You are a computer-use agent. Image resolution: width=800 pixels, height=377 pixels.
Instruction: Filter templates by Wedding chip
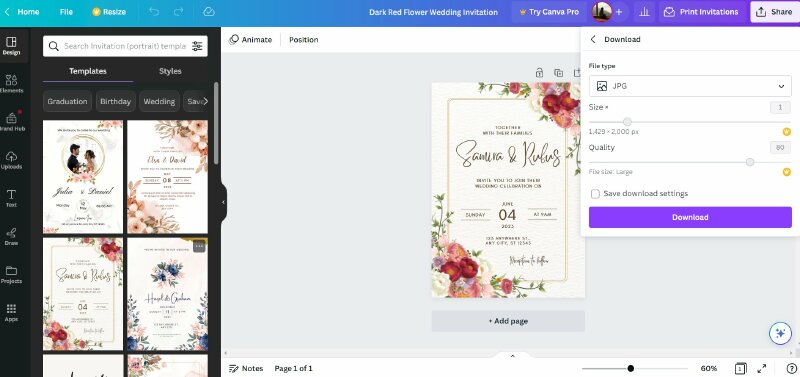tap(159, 102)
